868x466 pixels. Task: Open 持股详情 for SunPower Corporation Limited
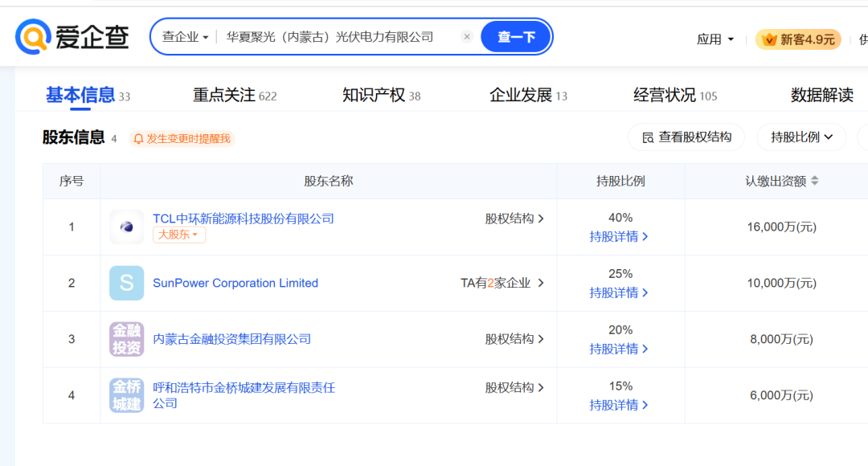tap(617, 292)
